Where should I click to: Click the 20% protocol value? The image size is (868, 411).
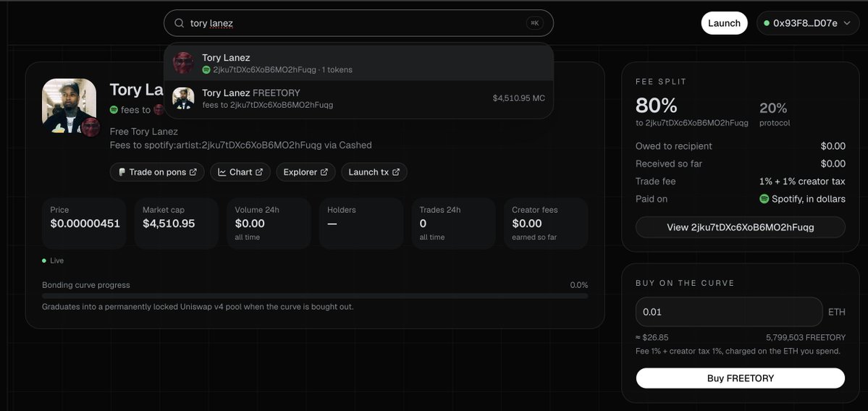coord(773,108)
